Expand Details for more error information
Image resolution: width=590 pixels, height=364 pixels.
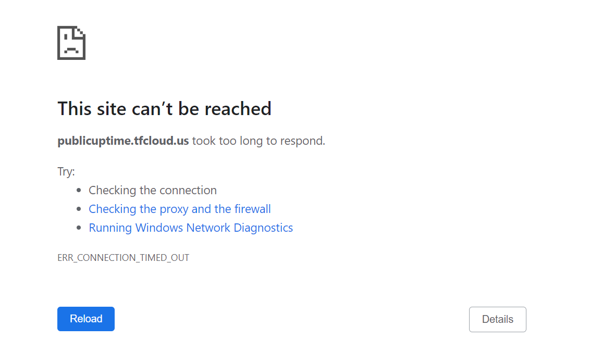497,319
